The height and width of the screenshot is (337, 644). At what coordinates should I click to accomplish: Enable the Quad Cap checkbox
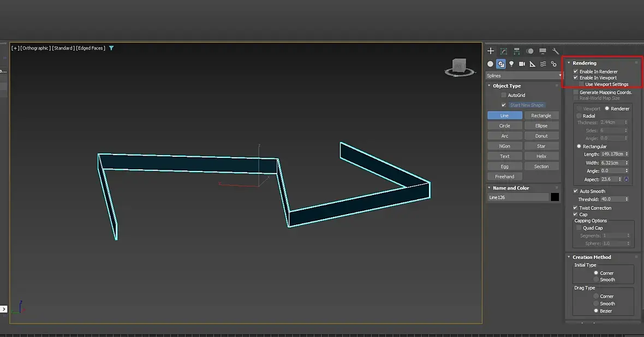(579, 228)
